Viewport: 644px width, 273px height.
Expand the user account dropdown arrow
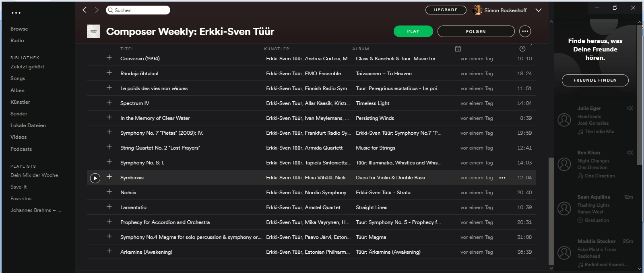pos(539,10)
